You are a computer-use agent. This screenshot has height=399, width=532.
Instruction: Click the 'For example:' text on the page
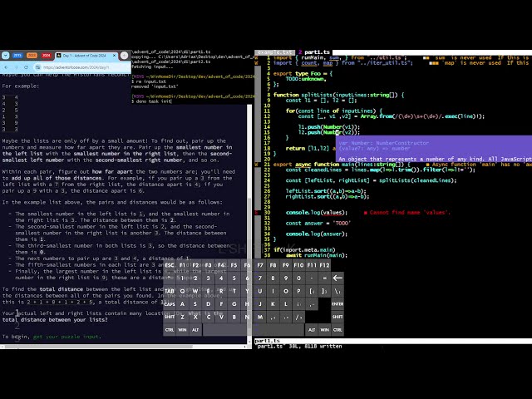coord(20,86)
